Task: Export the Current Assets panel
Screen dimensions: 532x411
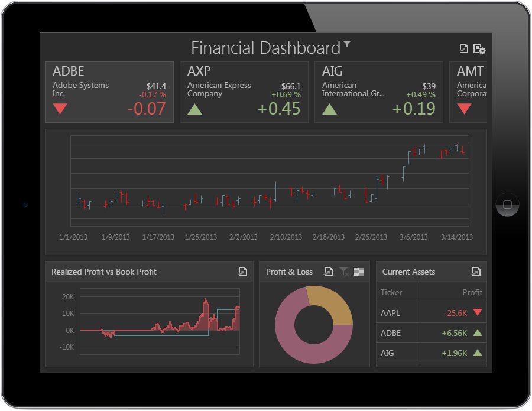Action: pyautogui.click(x=476, y=272)
